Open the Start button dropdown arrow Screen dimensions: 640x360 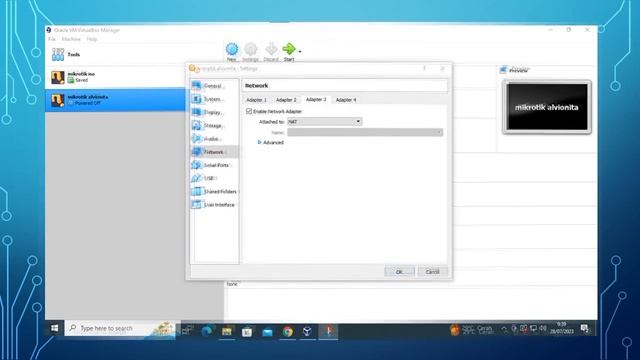click(x=300, y=52)
